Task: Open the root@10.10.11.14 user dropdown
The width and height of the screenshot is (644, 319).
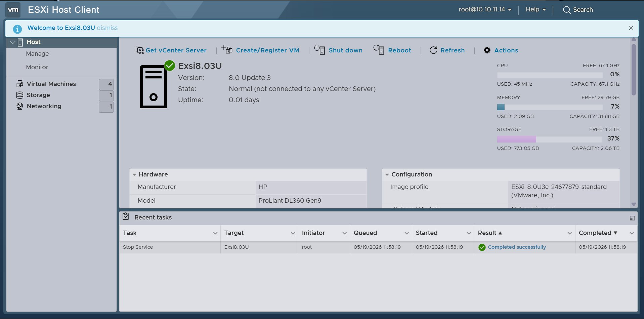Action: pyautogui.click(x=485, y=9)
